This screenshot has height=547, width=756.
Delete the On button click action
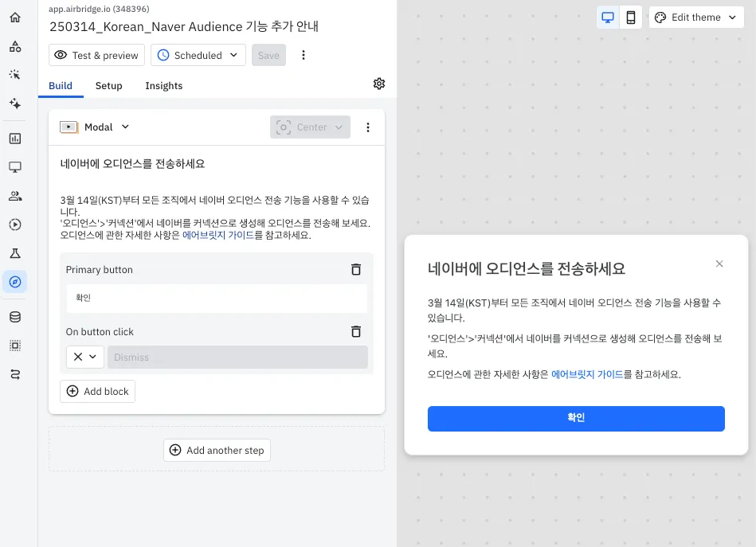[x=356, y=331]
